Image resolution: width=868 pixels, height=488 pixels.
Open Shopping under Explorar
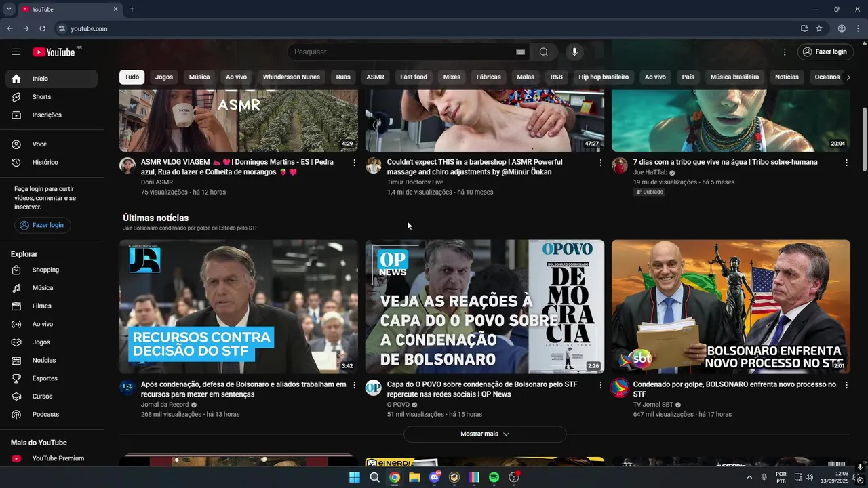[52, 270]
